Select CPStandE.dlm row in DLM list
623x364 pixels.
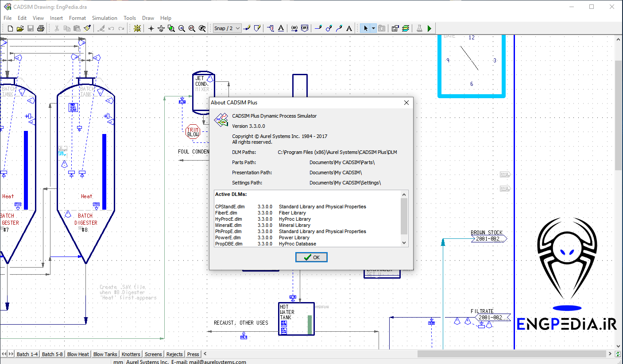pyautogui.click(x=290, y=207)
